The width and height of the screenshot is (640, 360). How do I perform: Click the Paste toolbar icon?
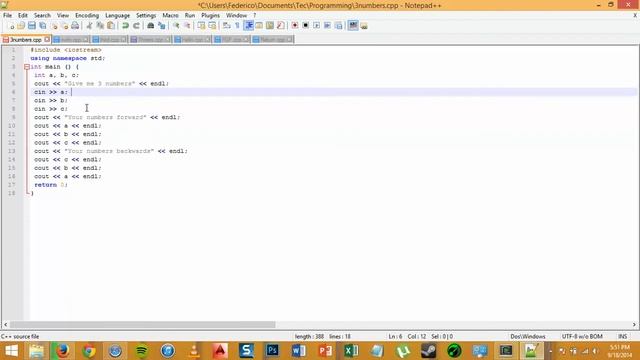pos(111,26)
